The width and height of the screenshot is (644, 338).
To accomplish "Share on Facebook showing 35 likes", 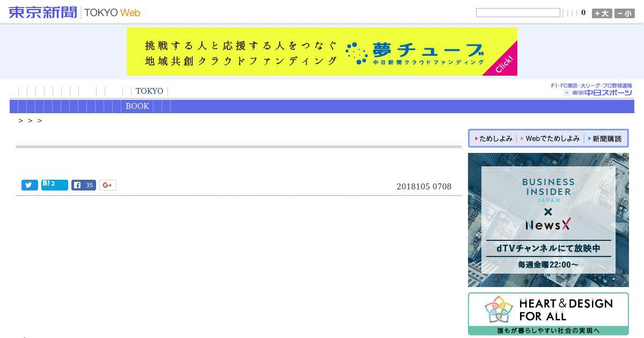I will tap(84, 185).
